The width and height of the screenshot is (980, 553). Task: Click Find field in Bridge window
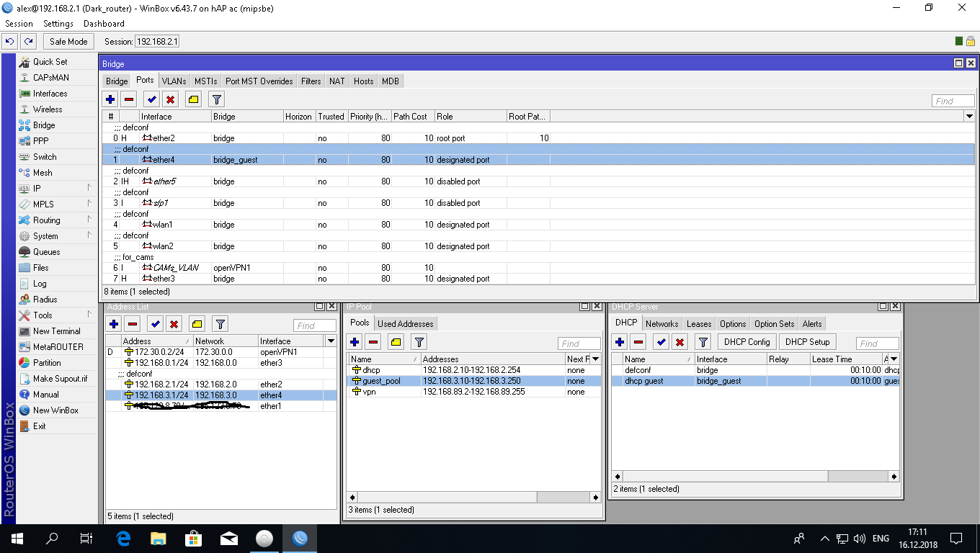953,101
